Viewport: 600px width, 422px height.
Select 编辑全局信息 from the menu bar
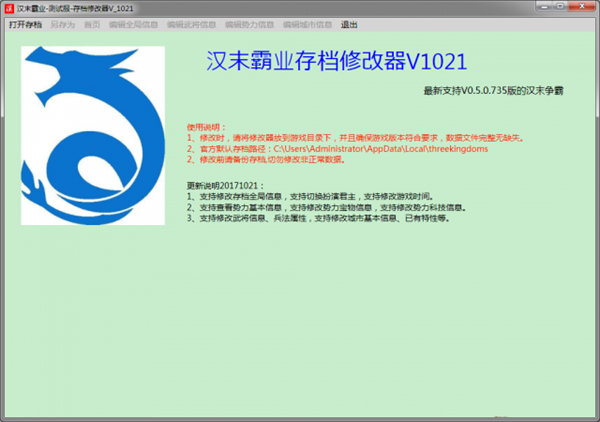coord(133,23)
